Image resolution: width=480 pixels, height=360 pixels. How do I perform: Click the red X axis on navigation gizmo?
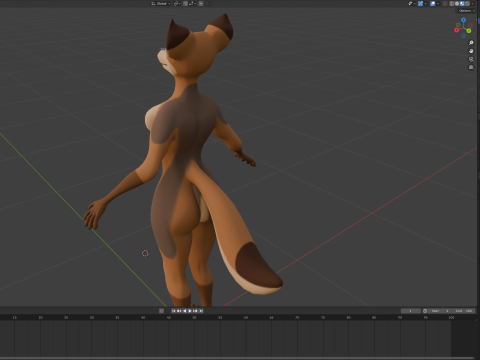(x=457, y=30)
